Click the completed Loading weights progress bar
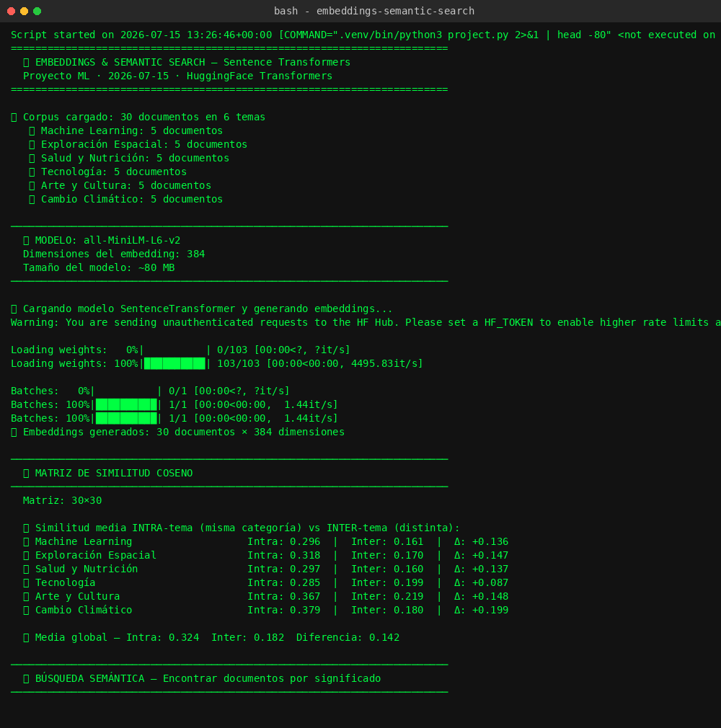Screen dimensions: 721x728 (174, 363)
